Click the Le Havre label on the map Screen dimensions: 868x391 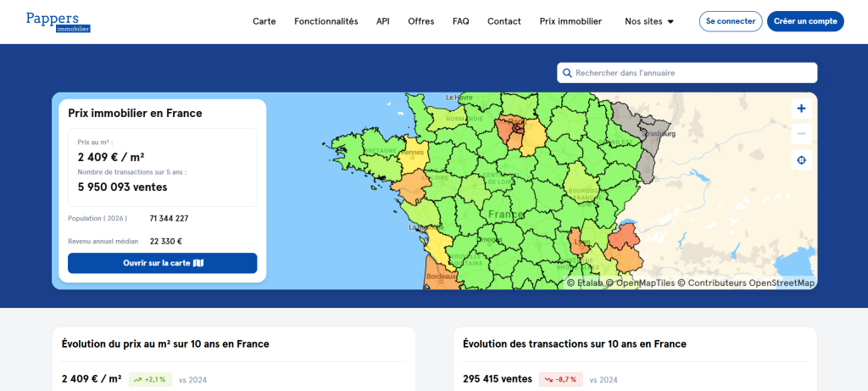(x=459, y=98)
